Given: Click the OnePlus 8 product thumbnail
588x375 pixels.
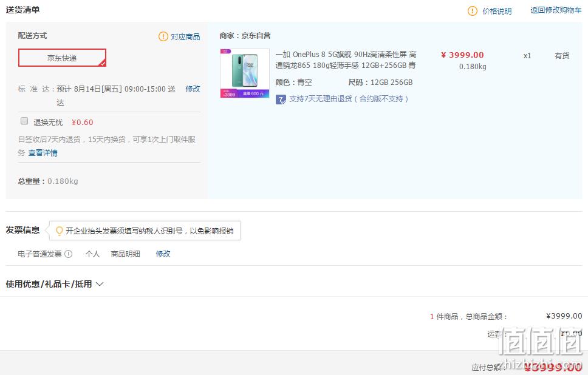Looking at the screenshot, I should [245, 73].
